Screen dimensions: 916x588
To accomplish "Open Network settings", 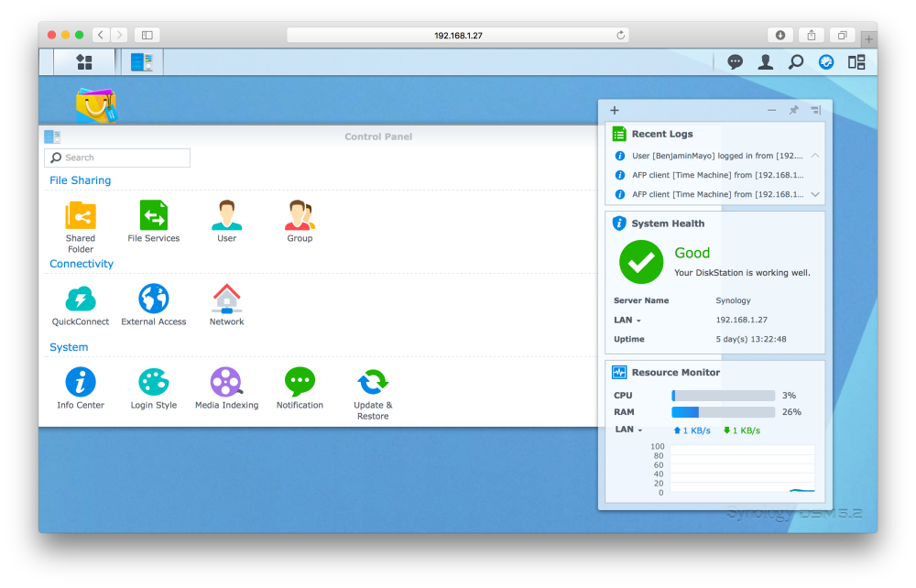I will pos(226,299).
